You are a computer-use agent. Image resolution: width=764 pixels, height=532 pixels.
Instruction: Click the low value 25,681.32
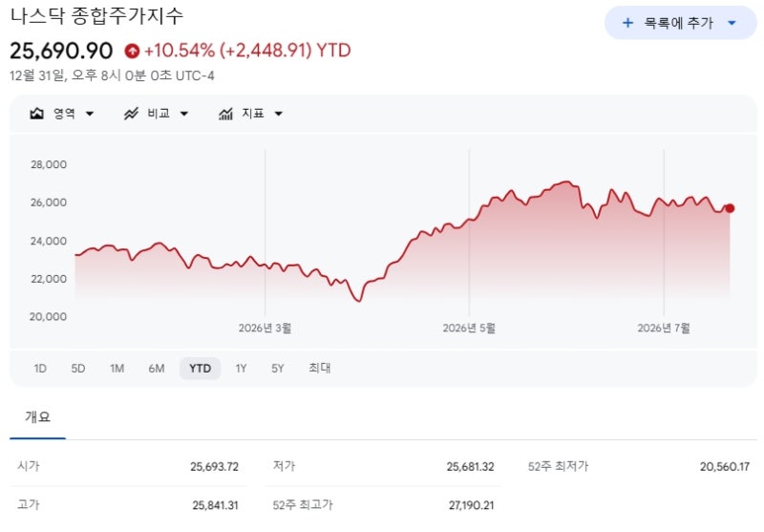coord(470,467)
